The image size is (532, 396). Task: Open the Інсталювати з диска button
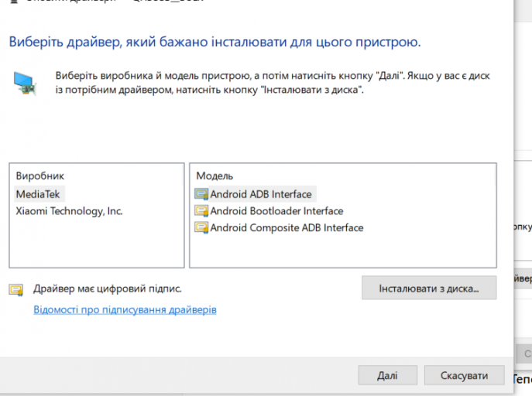click(429, 288)
